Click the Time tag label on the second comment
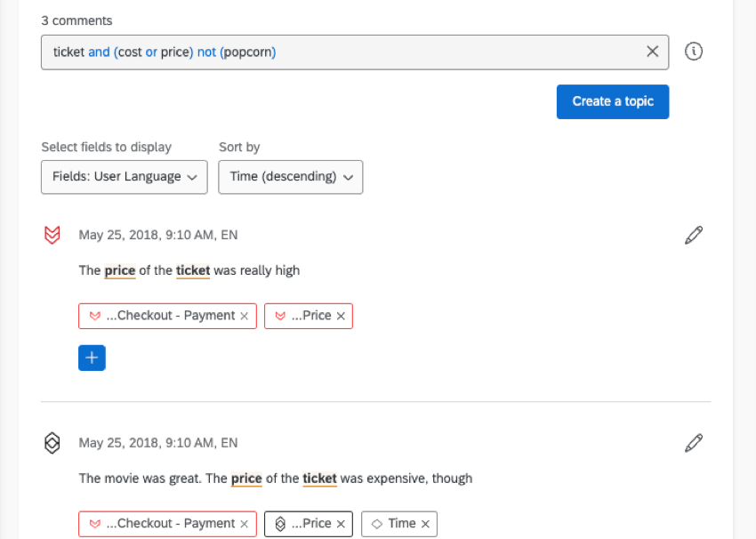This screenshot has width=756, height=539. pos(402,524)
